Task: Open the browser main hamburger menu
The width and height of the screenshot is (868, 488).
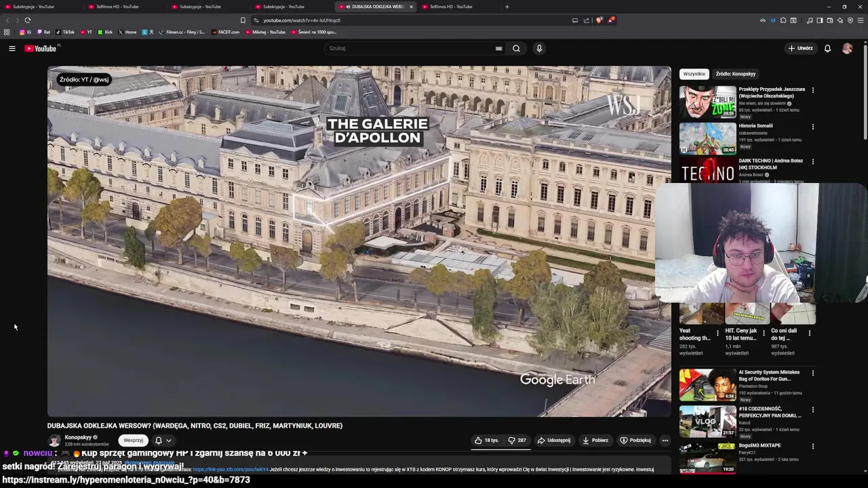Action: (x=861, y=20)
